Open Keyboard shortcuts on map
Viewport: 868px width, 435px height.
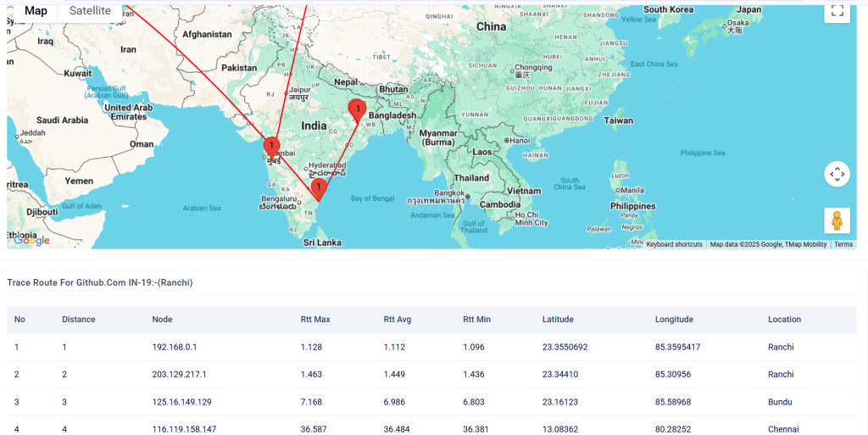click(674, 244)
